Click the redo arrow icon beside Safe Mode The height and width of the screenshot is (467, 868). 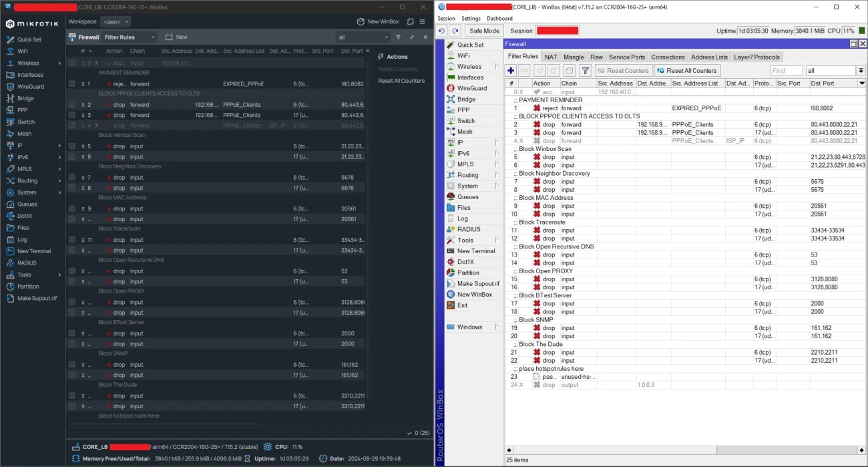[455, 31]
